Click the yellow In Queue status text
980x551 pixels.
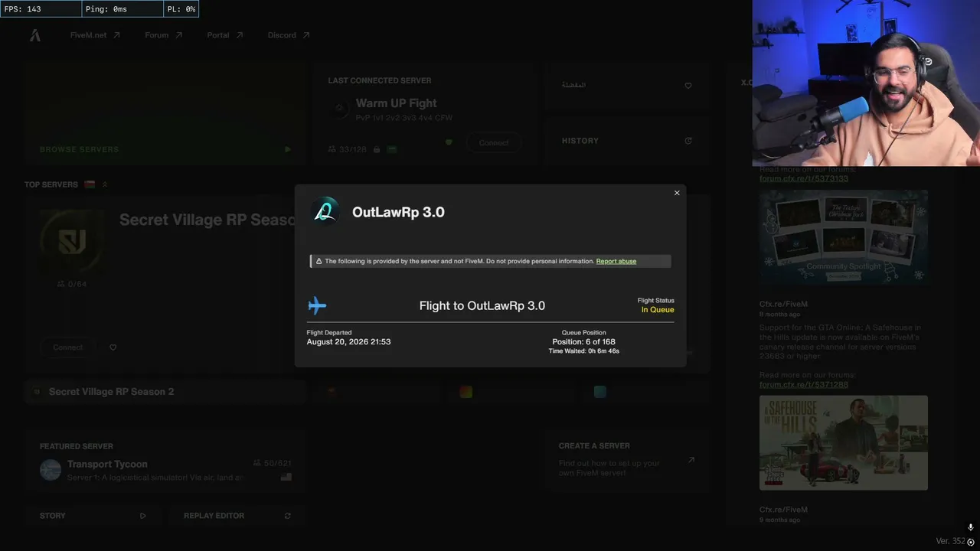point(658,310)
